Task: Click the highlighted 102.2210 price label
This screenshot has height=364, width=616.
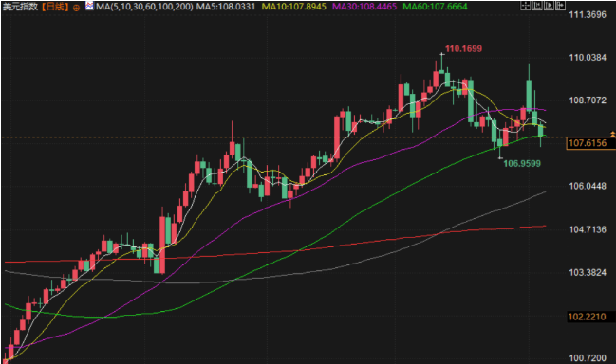Action: click(x=587, y=317)
